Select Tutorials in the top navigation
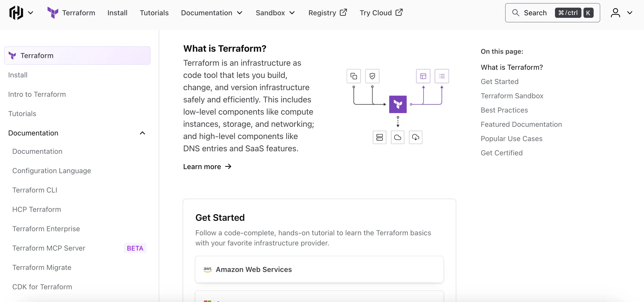The width and height of the screenshot is (644, 302). point(154,12)
